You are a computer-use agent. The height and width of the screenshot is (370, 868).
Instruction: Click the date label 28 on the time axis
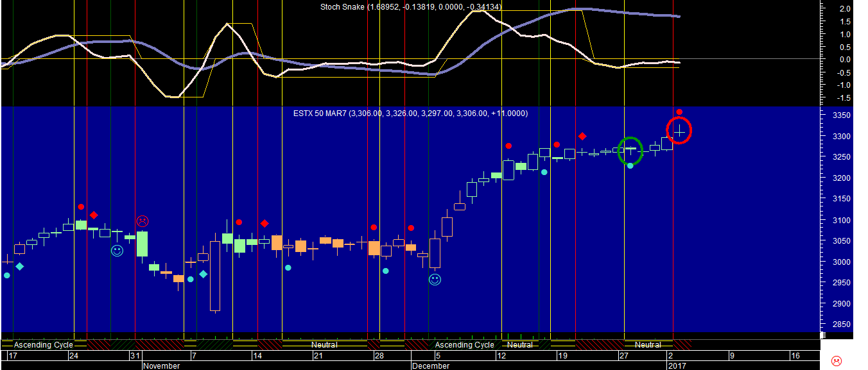pyautogui.click(x=379, y=355)
